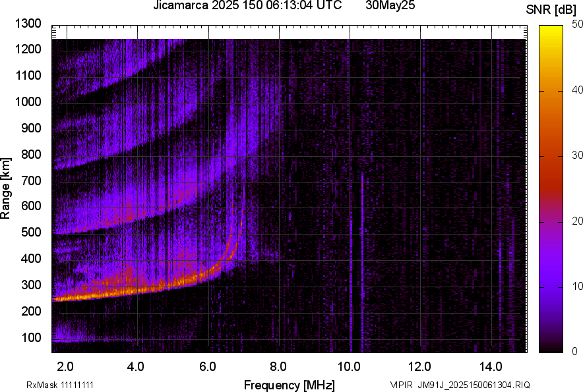
Task: Click the SNR colorbar gradient
Action: point(551,189)
